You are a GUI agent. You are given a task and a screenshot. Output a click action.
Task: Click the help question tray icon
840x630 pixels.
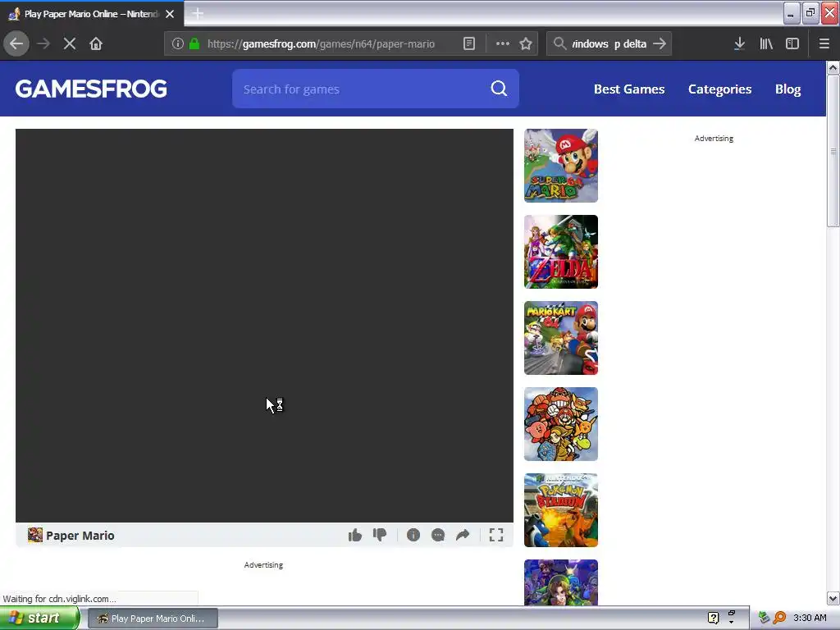(x=713, y=618)
